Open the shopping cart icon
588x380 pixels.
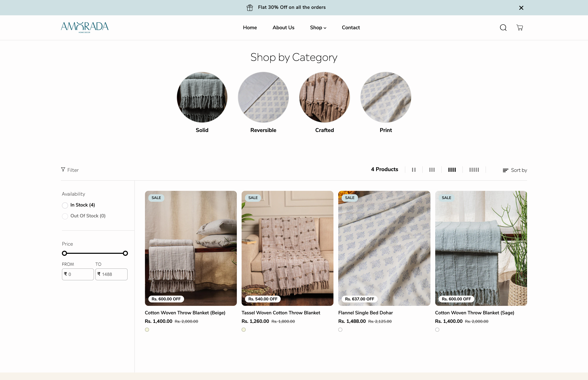click(520, 27)
